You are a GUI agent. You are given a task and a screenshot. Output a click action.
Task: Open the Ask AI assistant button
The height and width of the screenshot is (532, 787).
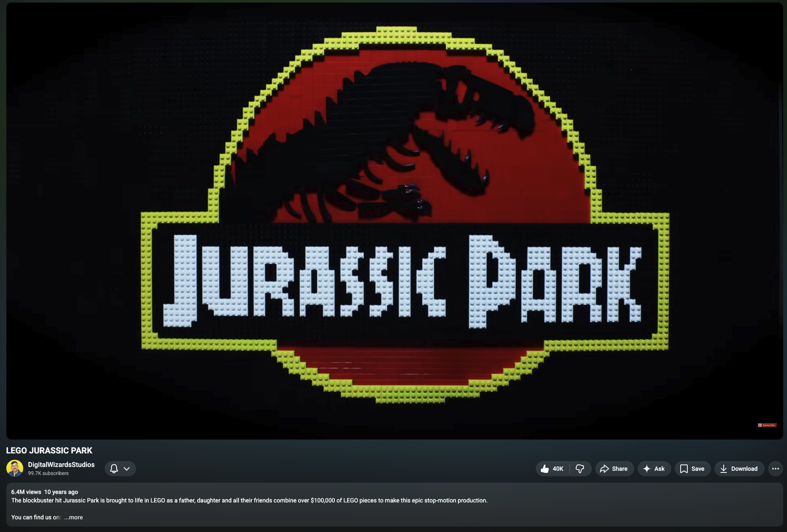[654, 469]
